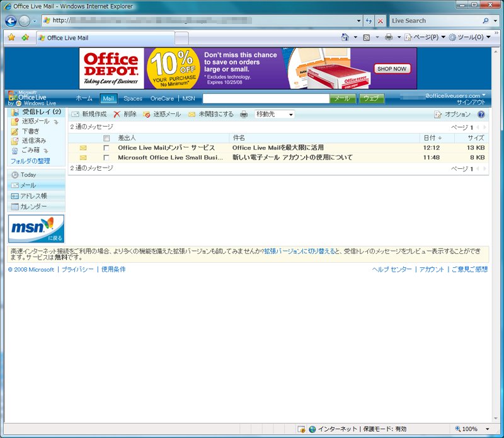Click 拡張バージョンに切り替える link
504x438 pixels.
(x=299, y=251)
